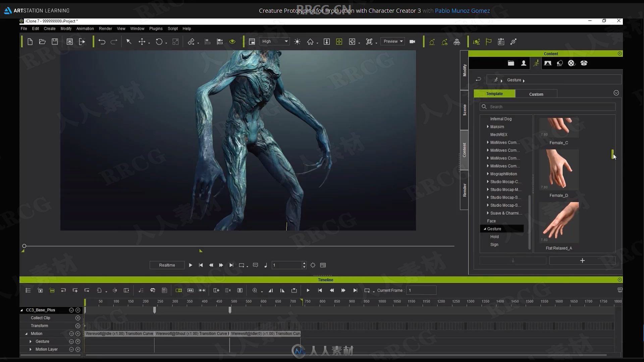Screen dimensions: 644x362
Task: Toggle the circle button on CC3_Base_Plus track
Action: click(71, 310)
